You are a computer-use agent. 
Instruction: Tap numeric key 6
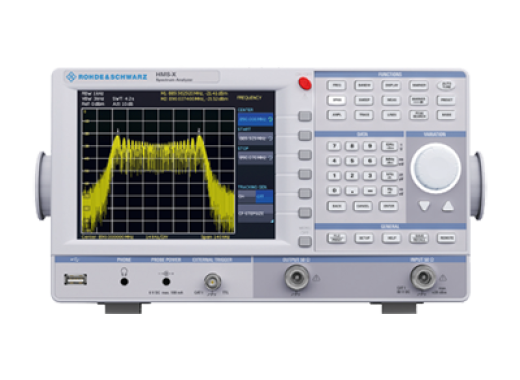369,161
